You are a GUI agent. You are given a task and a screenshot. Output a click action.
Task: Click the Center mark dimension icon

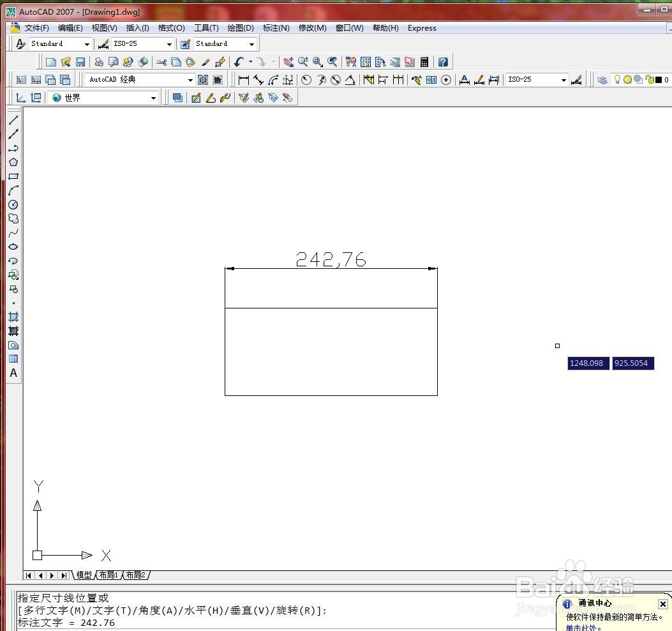(445, 80)
